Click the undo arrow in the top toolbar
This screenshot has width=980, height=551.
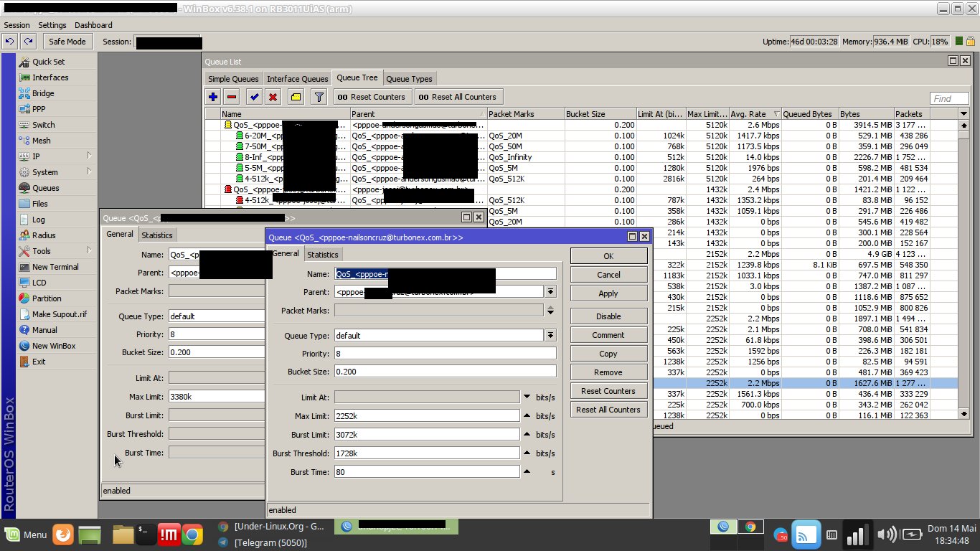click(x=10, y=42)
